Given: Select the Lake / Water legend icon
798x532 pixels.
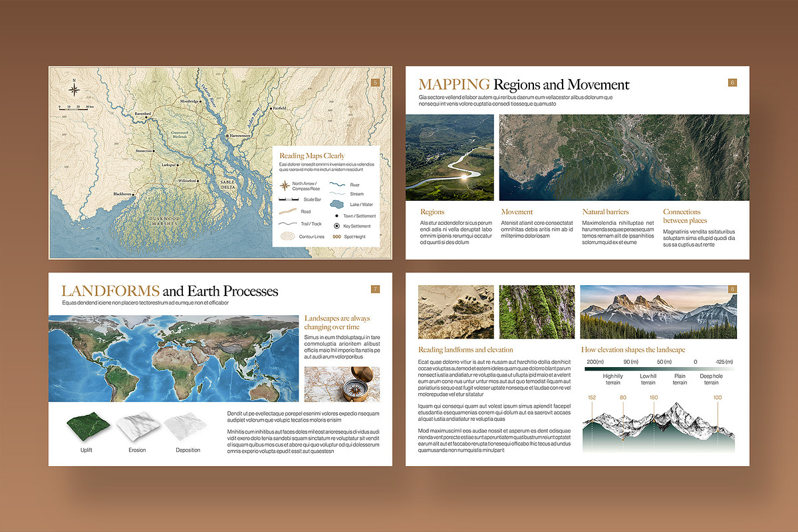Looking at the screenshot, I should pyautogui.click(x=337, y=205).
